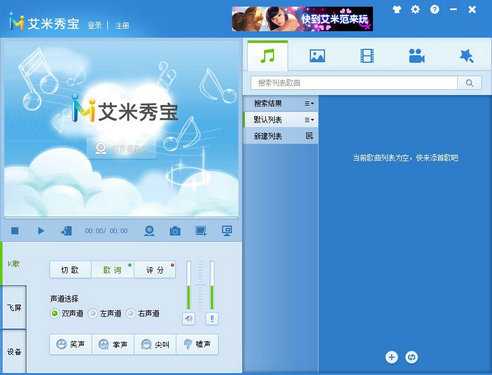Open the music note songs tab
The width and height of the screenshot is (492, 375).
[267, 56]
